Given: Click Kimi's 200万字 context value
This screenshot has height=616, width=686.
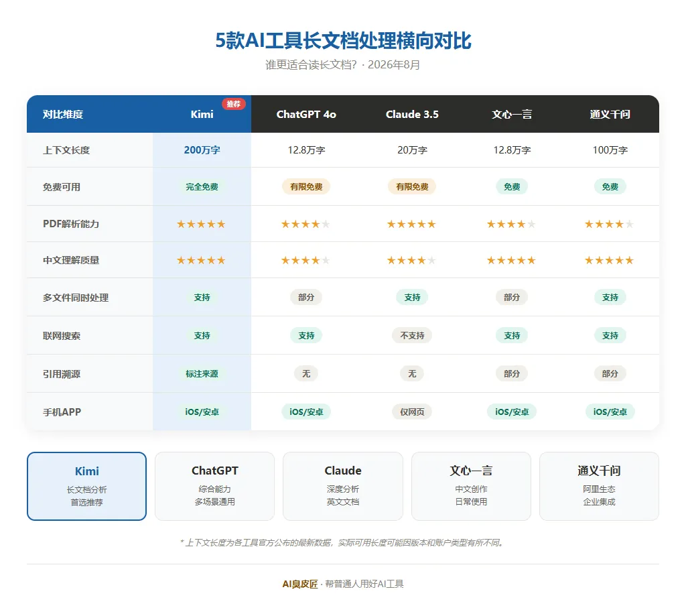Looking at the screenshot, I should pos(202,150).
